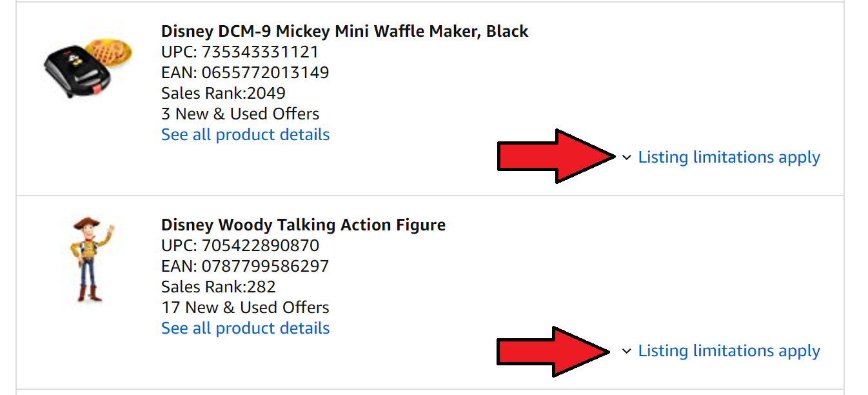Click the EAN 0787799586297 text
This screenshot has width=868, height=395.
[245, 266]
